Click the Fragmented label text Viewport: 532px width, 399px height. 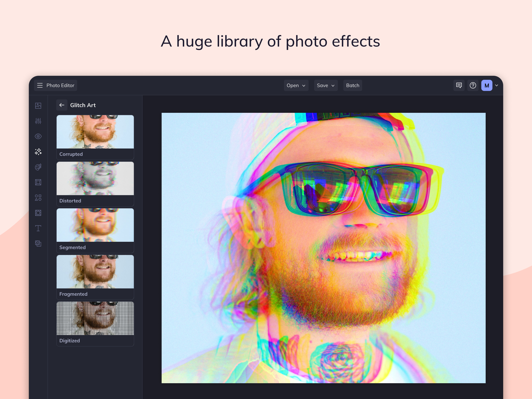(x=73, y=294)
